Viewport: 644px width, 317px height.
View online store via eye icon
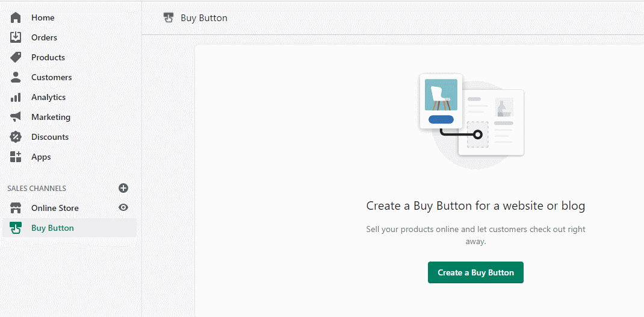[x=123, y=207]
